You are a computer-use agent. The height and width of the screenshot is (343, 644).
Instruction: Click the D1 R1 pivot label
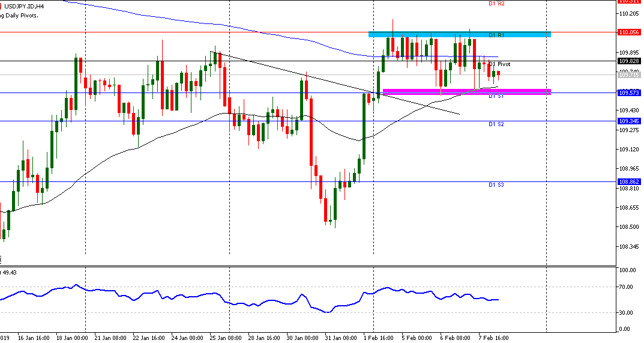496,35
